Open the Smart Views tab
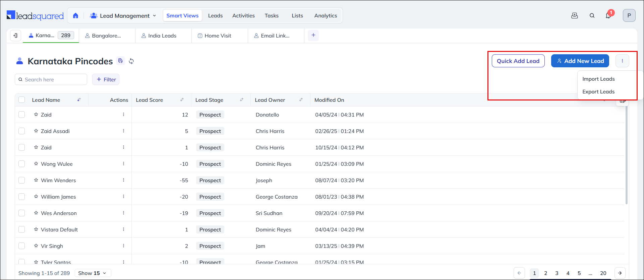The height and width of the screenshot is (280, 644). click(182, 16)
